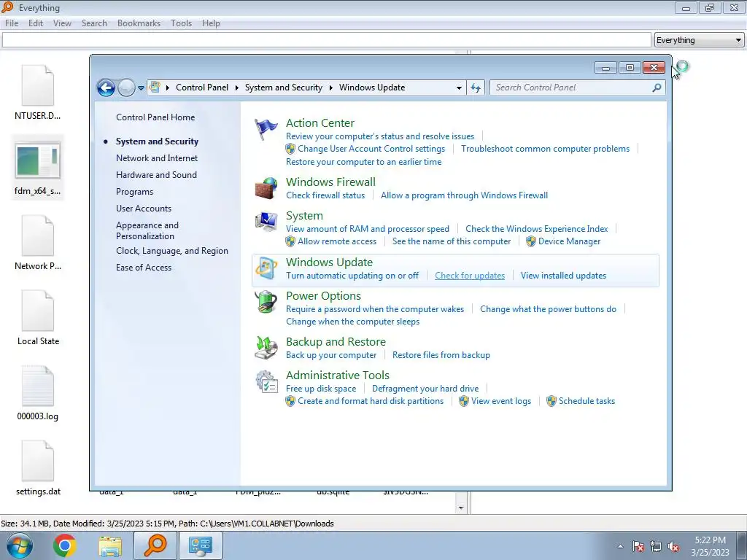Launch Google Chrome from the taskbar

(x=65, y=545)
